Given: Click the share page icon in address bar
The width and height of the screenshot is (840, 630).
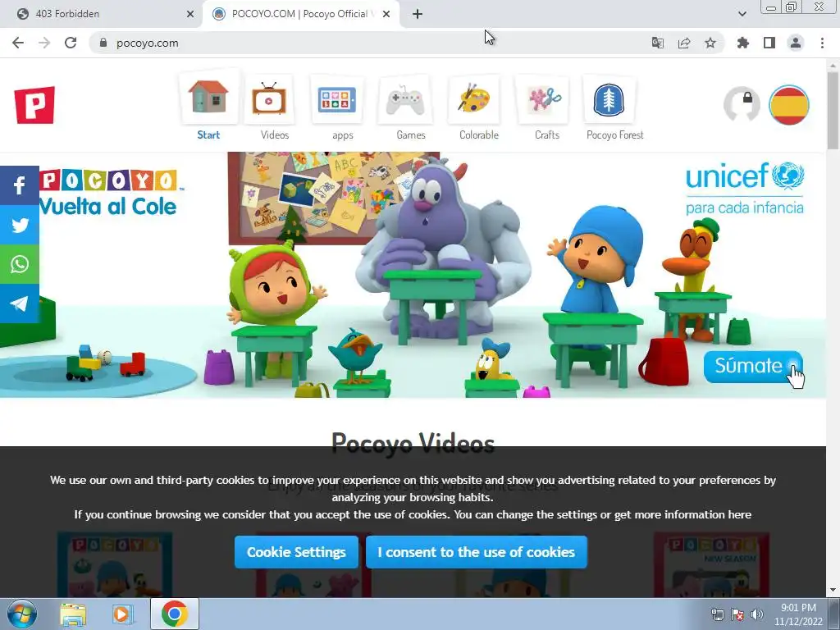Looking at the screenshot, I should click(684, 43).
